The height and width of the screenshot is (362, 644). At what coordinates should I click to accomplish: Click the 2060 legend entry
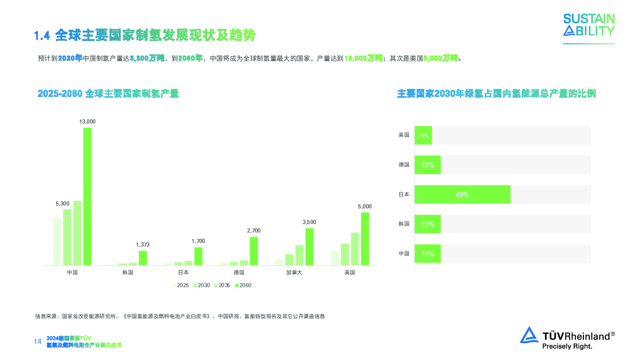coord(243,286)
